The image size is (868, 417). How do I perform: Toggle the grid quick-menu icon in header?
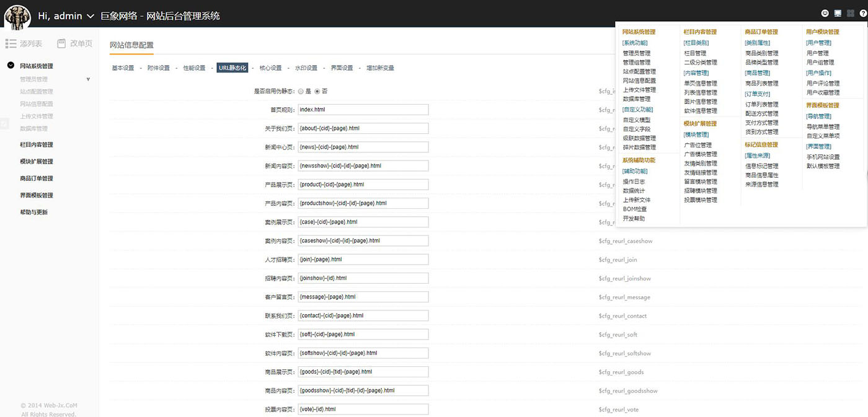click(x=850, y=13)
